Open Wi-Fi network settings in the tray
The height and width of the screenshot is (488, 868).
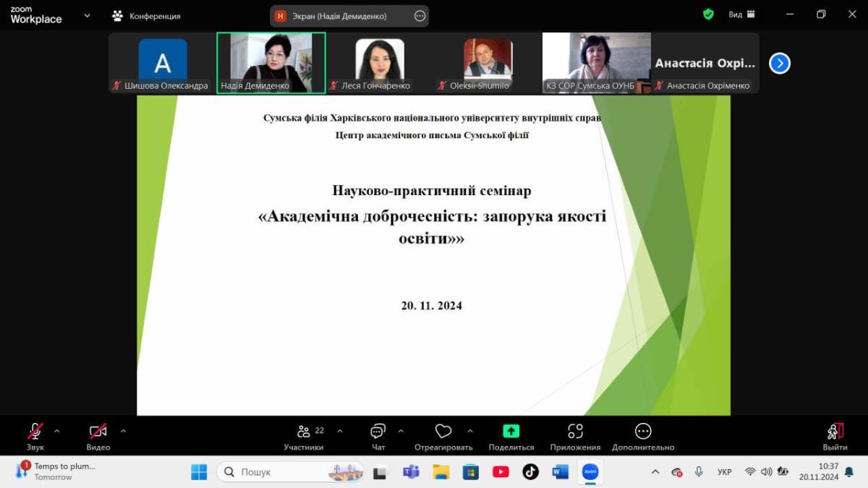click(x=750, y=472)
